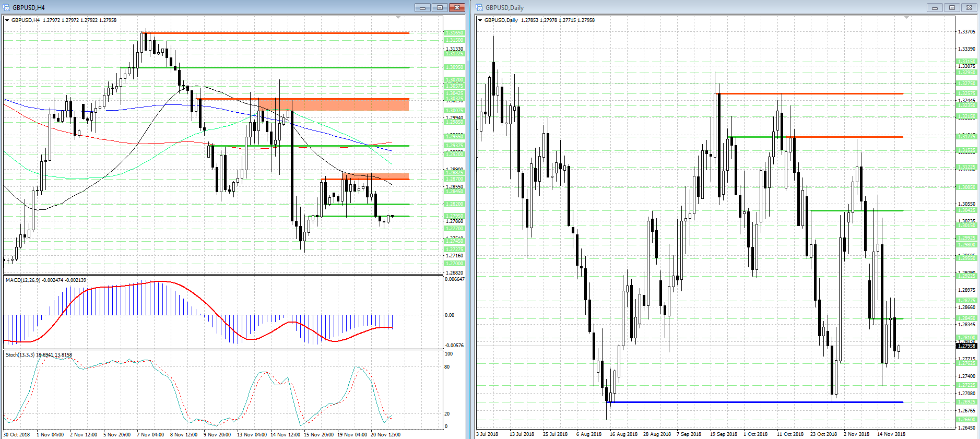Click the 3 Jul 2018 date label

pos(488,434)
